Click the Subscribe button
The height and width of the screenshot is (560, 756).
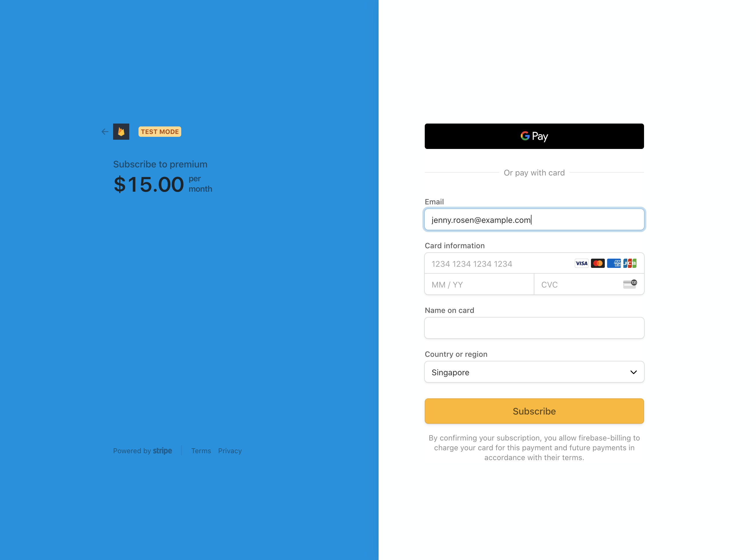coord(534,410)
